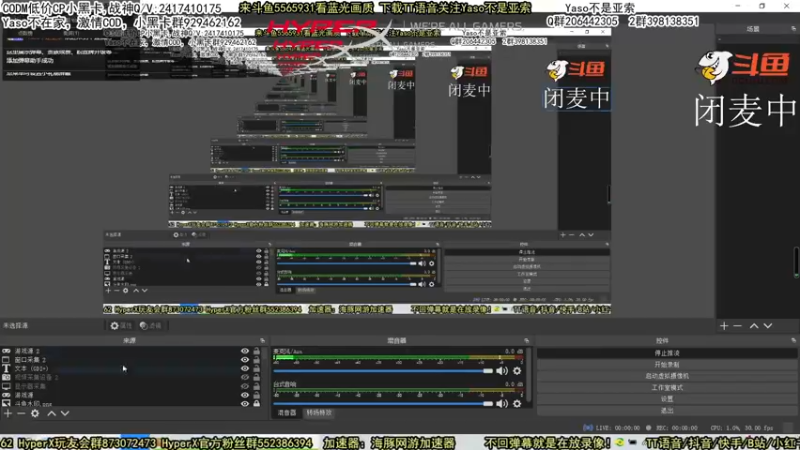Viewport: 800px width, 450px height.
Task: Select the 文本 (GDI+) text source icon
Action: tap(6, 368)
